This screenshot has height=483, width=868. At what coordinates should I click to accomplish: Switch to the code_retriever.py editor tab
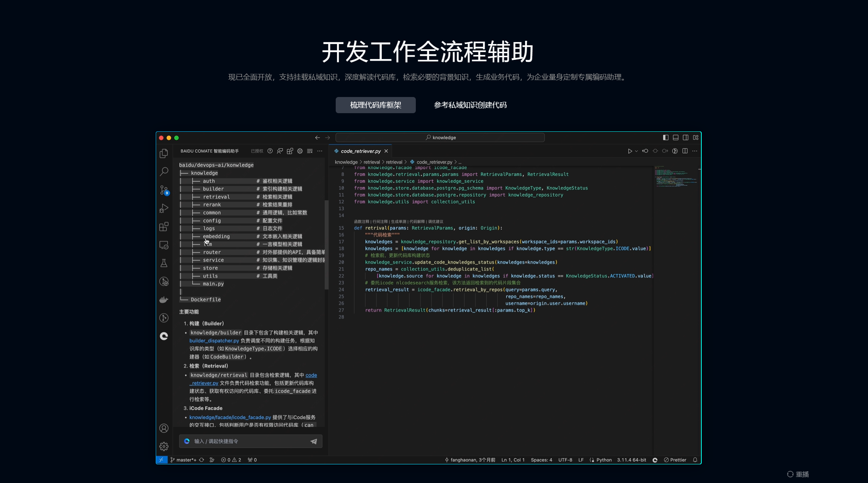point(361,151)
